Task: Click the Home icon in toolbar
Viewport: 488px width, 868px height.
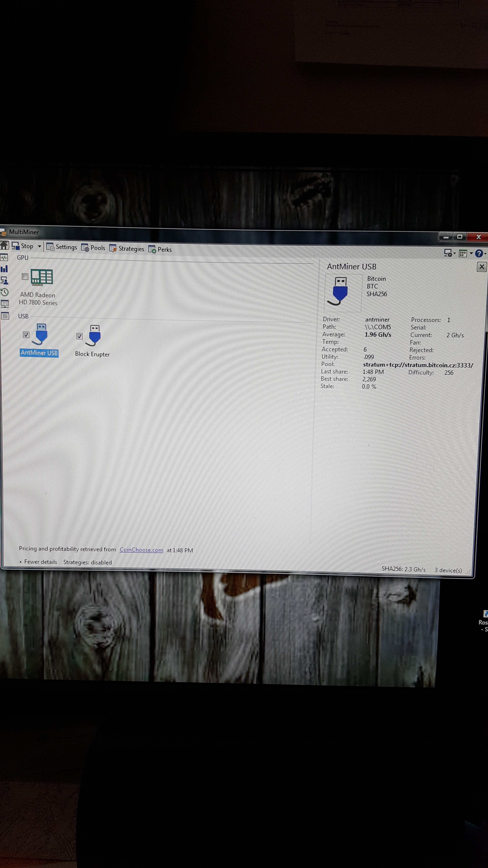Action: pyautogui.click(x=4, y=245)
